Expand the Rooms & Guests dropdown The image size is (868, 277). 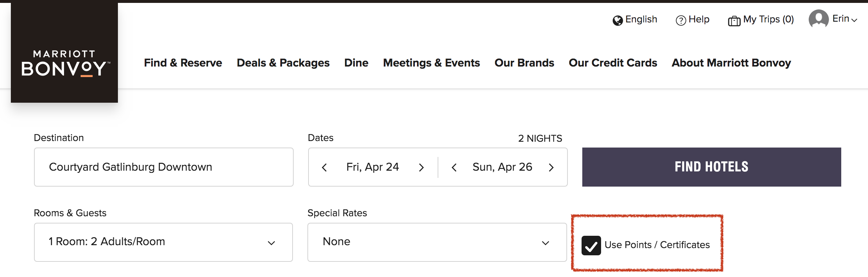click(x=163, y=242)
